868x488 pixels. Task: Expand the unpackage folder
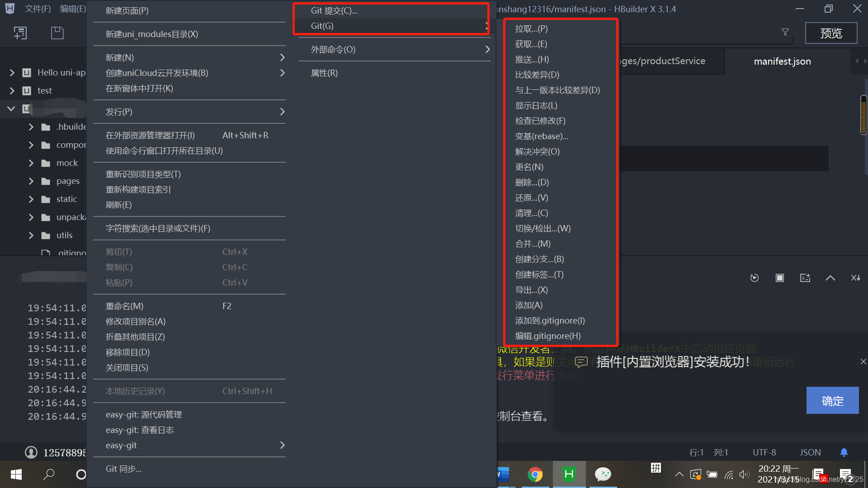31,217
